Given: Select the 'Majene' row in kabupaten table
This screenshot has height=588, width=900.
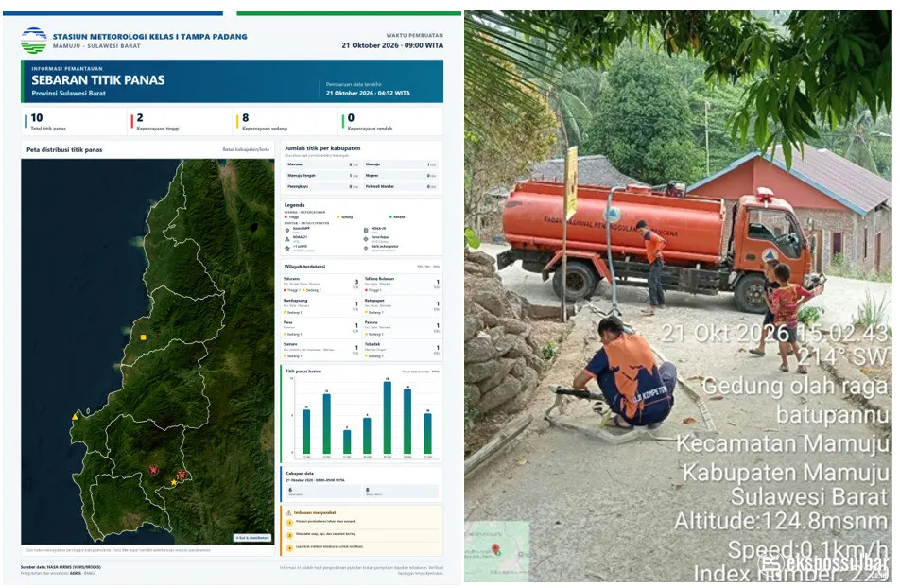Looking at the screenshot, I should click(x=401, y=176).
